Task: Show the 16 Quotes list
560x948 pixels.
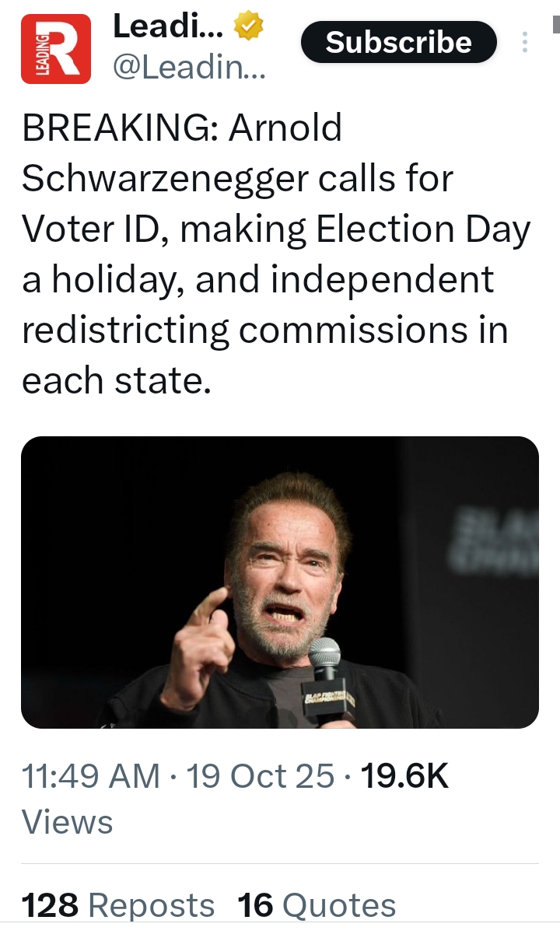Action: [317, 905]
